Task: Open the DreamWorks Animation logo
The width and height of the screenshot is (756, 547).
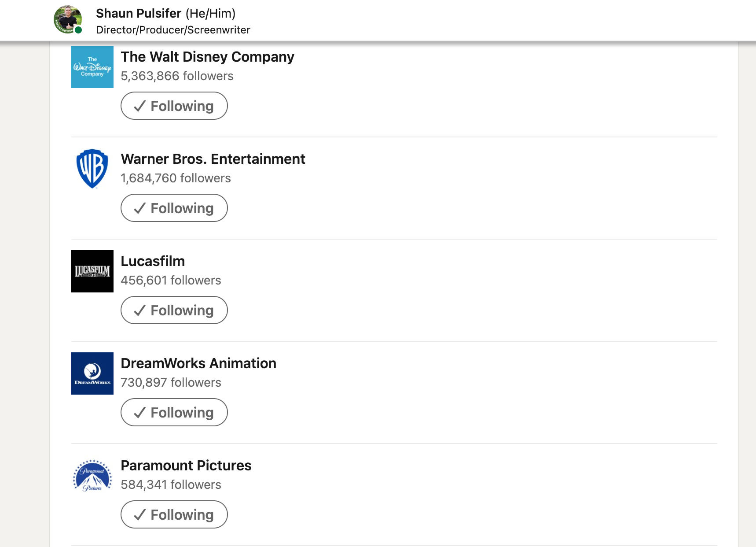Action: point(92,373)
